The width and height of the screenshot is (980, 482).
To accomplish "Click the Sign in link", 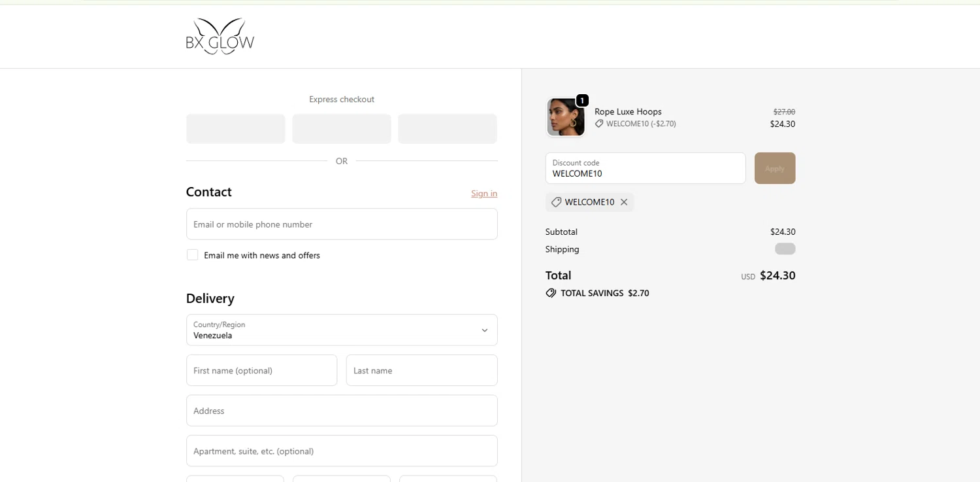I will (x=483, y=194).
